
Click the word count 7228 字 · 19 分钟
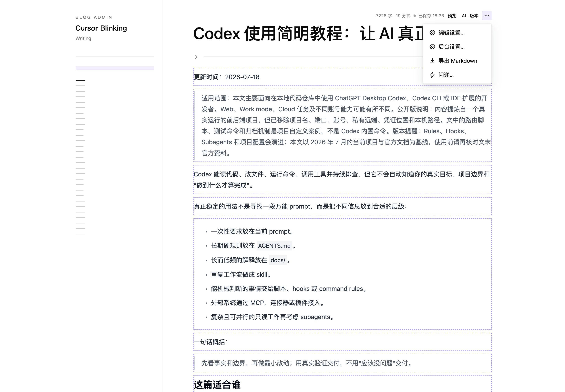[x=393, y=16]
